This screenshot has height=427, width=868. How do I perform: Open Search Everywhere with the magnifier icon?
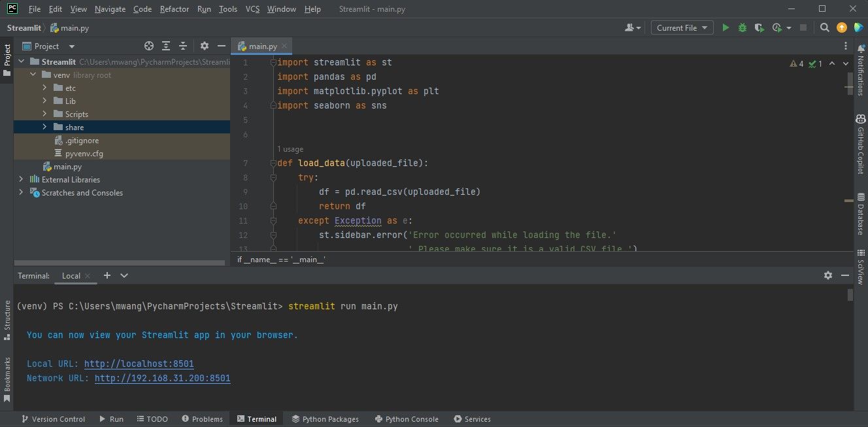click(824, 27)
